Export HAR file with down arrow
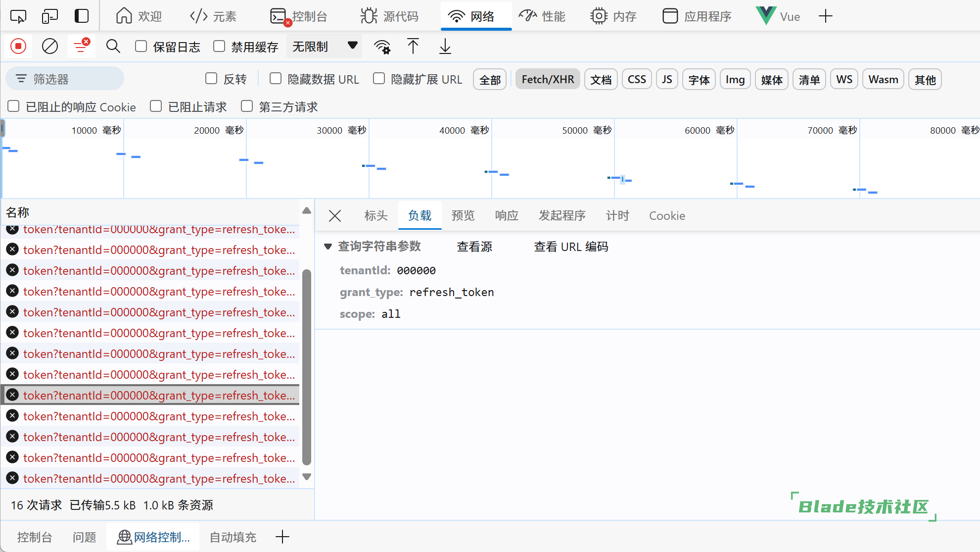This screenshot has width=980, height=552. (445, 47)
